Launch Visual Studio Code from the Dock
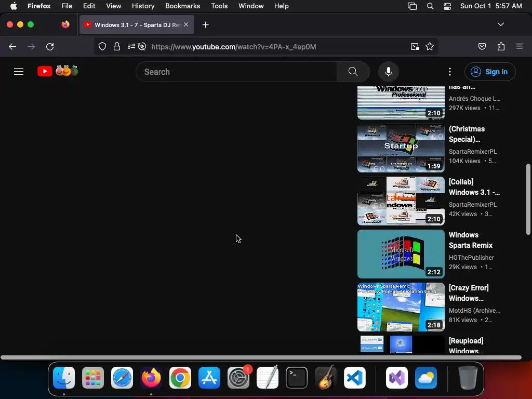The image size is (532, 399). (x=354, y=378)
